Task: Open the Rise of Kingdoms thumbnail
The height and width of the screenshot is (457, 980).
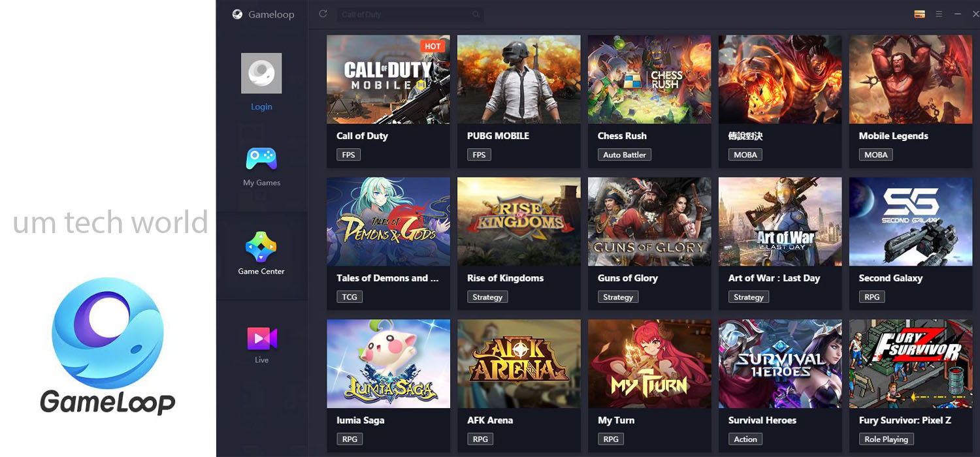Action: [519, 221]
